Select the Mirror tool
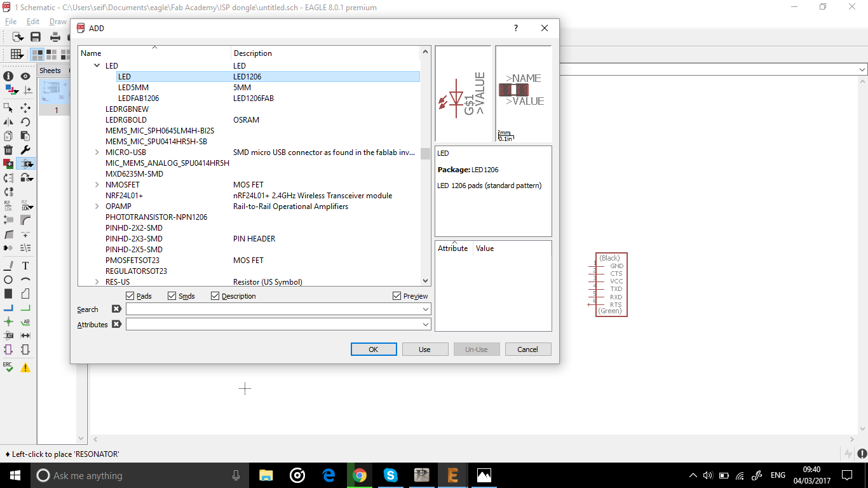 click(8, 121)
